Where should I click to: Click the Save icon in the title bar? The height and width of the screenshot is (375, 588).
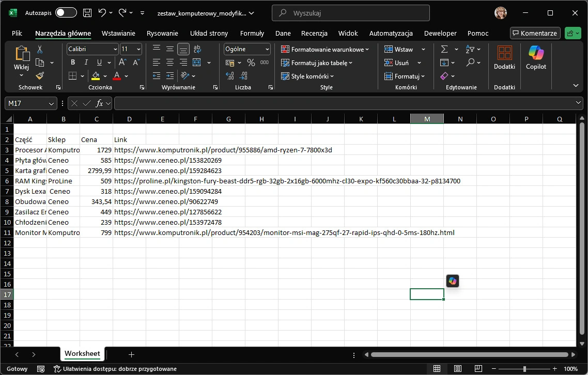pyautogui.click(x=87, y=13)
